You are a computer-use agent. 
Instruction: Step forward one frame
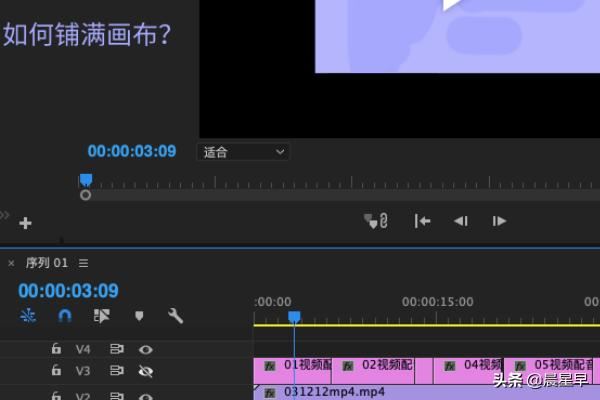point(499,221)
